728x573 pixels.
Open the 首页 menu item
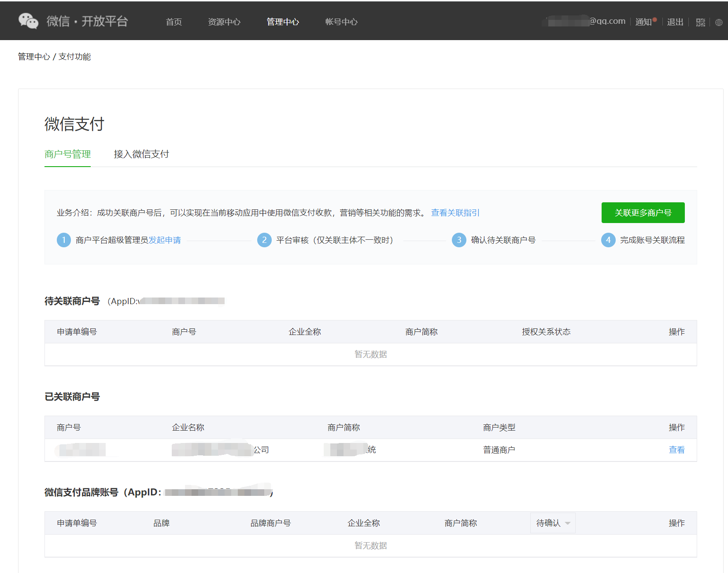(x=174, y=22)
